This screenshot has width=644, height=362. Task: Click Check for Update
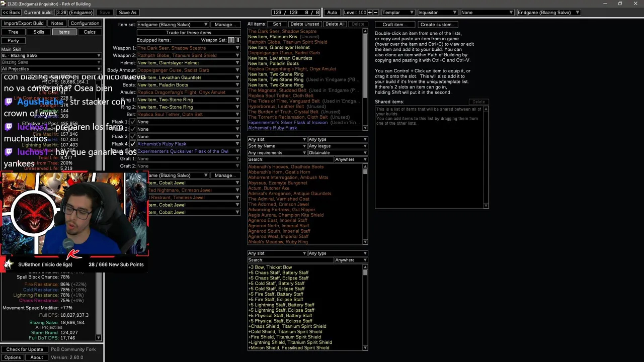25,349
